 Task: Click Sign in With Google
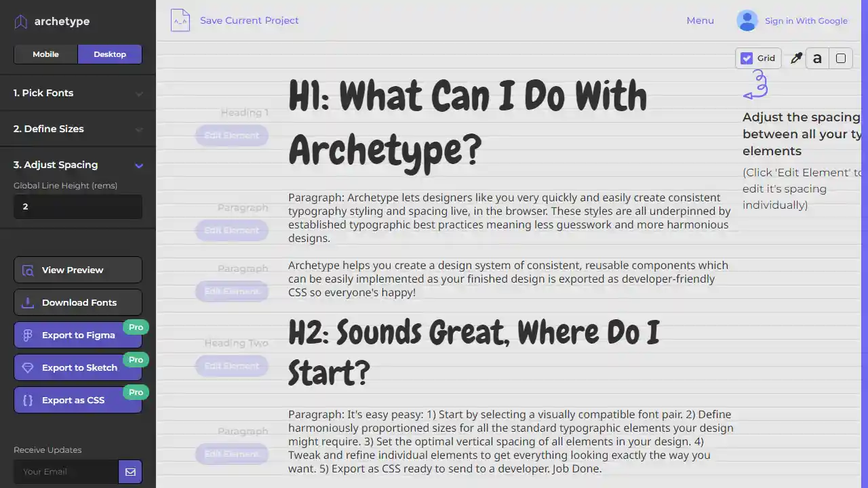pyautogui.click(x=806, y=20)
